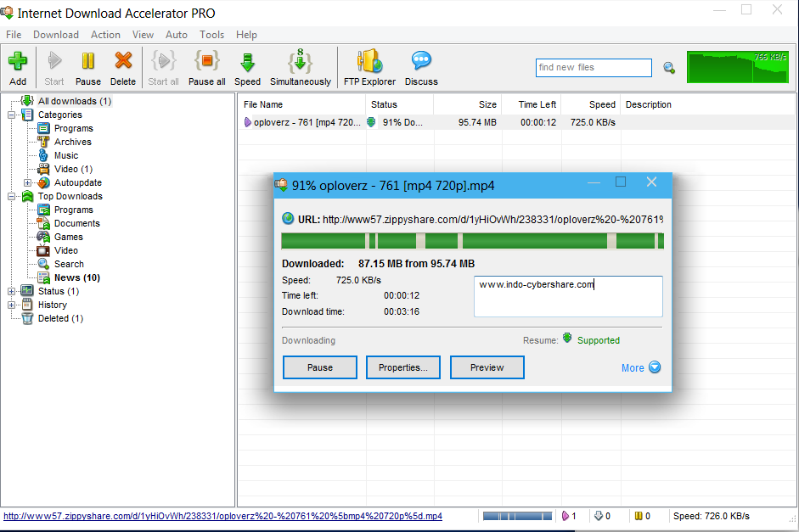Open the Action menu
The height and width of the screenshot is (532, 799).
point(105,35)
